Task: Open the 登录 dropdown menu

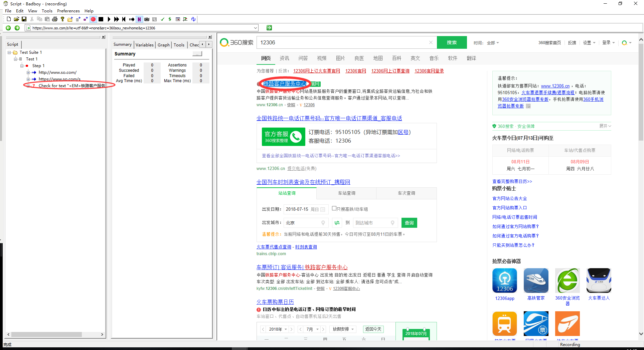Action: point(608,43)
